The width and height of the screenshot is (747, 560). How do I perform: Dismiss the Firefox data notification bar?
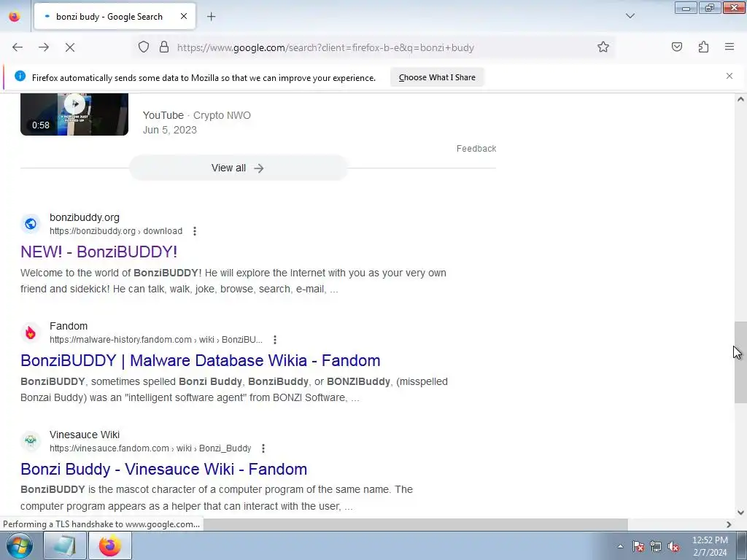click(x=729, y=76)
